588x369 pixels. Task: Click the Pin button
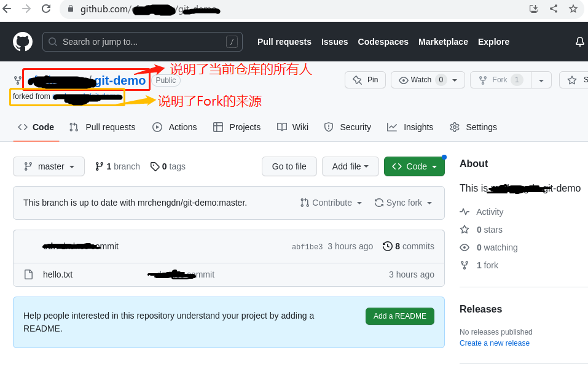click(x=365, y=80)
